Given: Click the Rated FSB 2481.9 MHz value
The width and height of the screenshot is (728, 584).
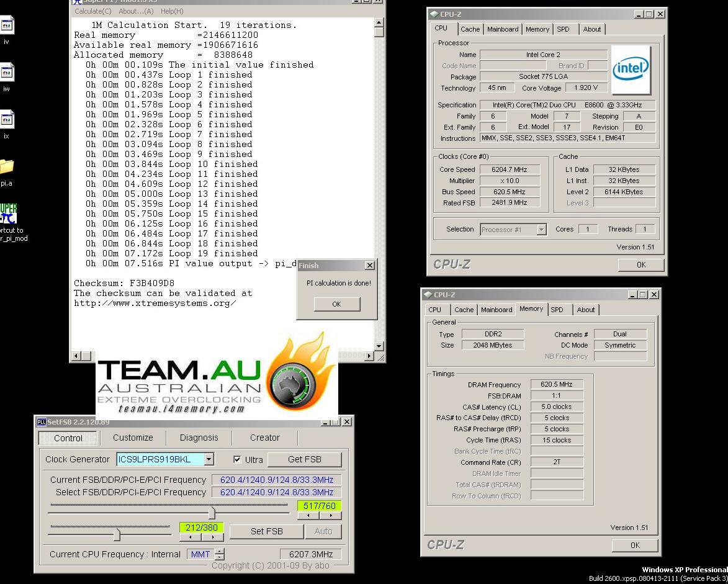Looking at the screenshot, I should click(510, 203).
